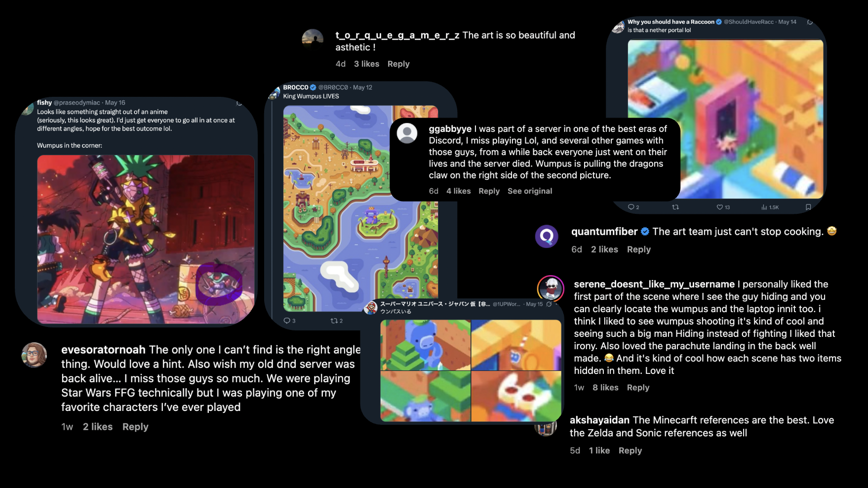View 8 likes on serene's comment
The height and width of the screenshot is (488, 868).
[605, 388]
